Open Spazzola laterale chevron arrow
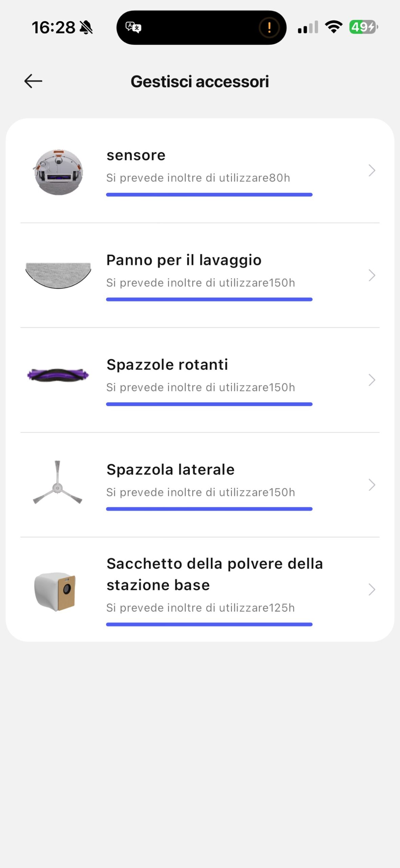This screenshot has width=400, height=868. 372,485
